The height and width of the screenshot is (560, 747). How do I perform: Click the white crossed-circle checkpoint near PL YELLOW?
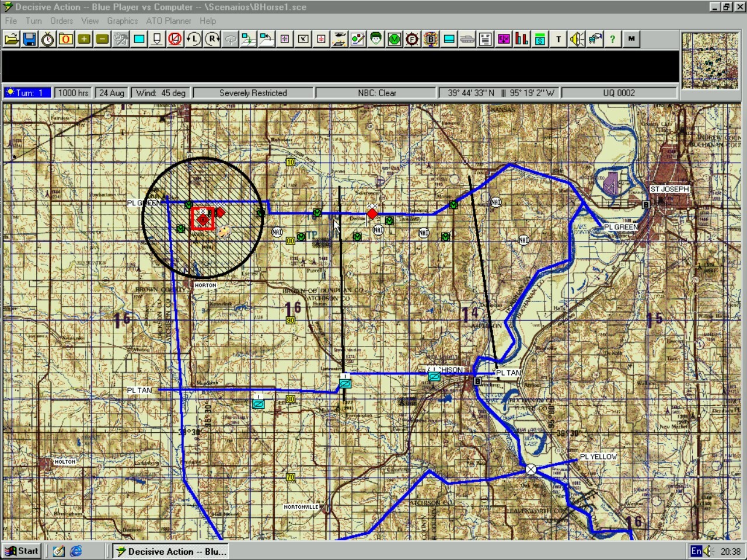click(x=530, y=470)
